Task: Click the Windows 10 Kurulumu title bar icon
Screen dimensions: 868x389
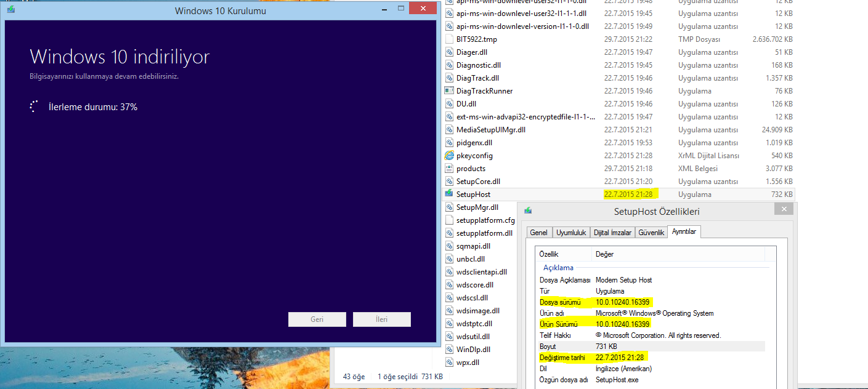Action: tap(11, 10)
